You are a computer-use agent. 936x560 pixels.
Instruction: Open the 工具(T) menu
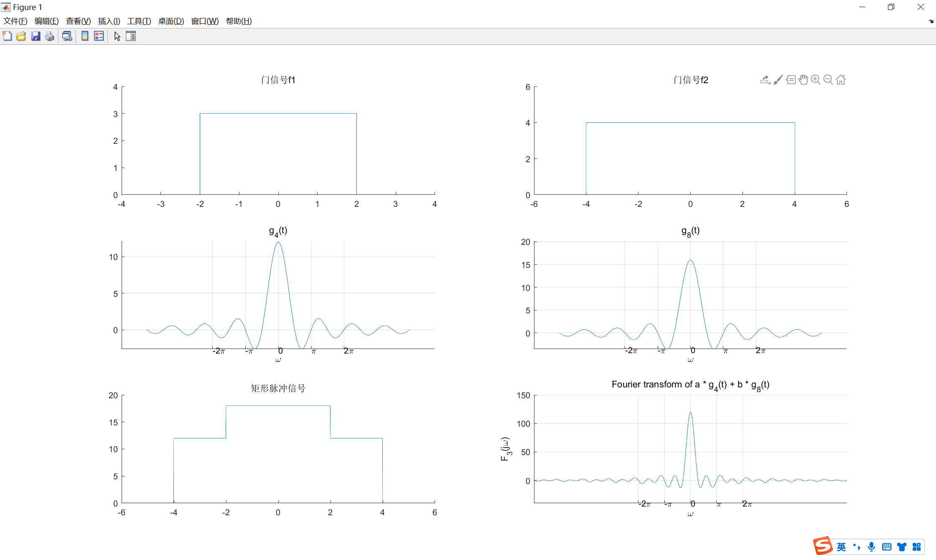pos(139,21)
